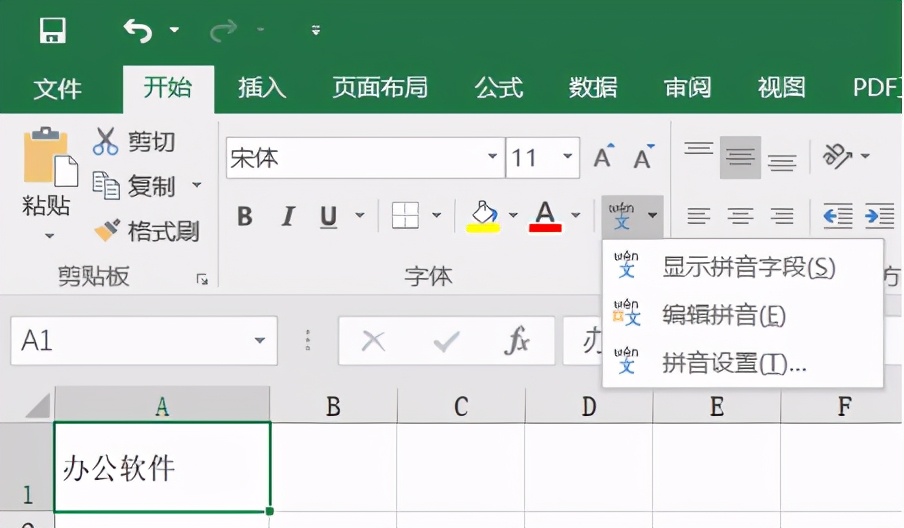Click the text orientation icon
The width and height of the screenshot is (904, 528).
[x=837, y=156]
